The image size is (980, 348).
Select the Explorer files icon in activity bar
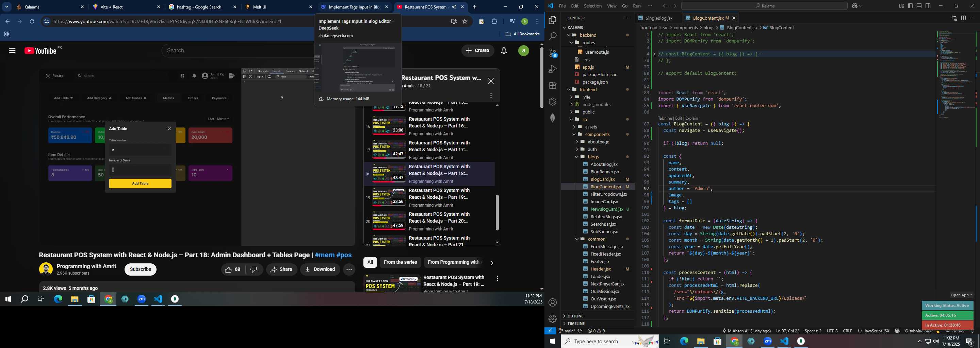tap(552, 20)
